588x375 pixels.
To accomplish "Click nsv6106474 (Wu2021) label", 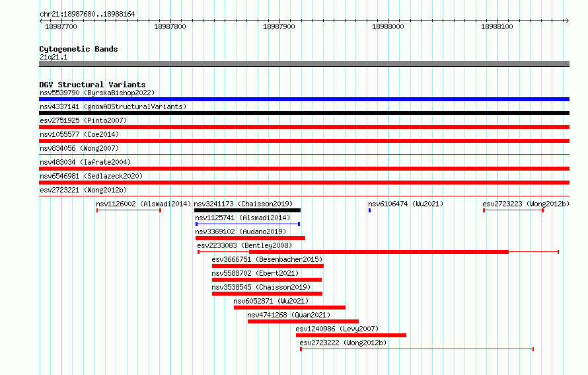I will 406,204.
